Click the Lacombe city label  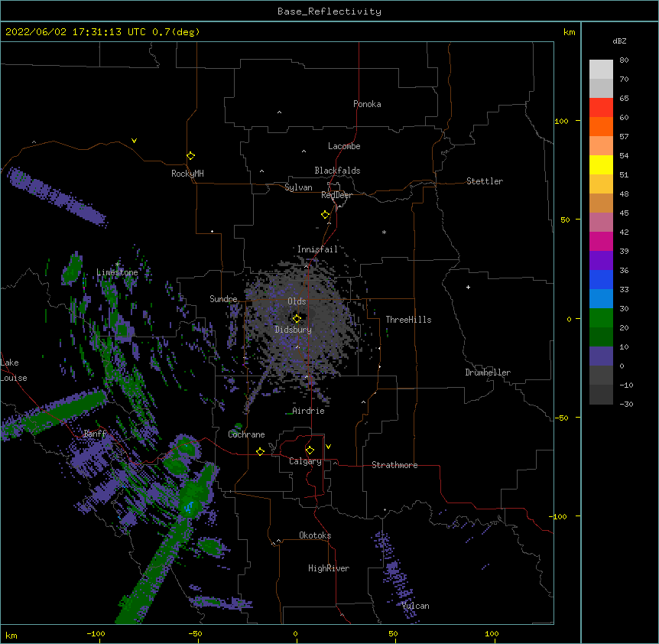[344, 146]
